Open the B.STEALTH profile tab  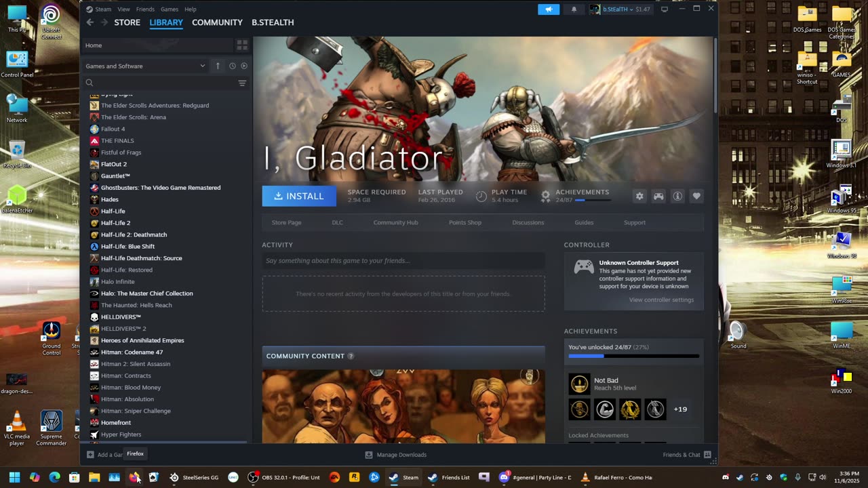pos(273,22)
